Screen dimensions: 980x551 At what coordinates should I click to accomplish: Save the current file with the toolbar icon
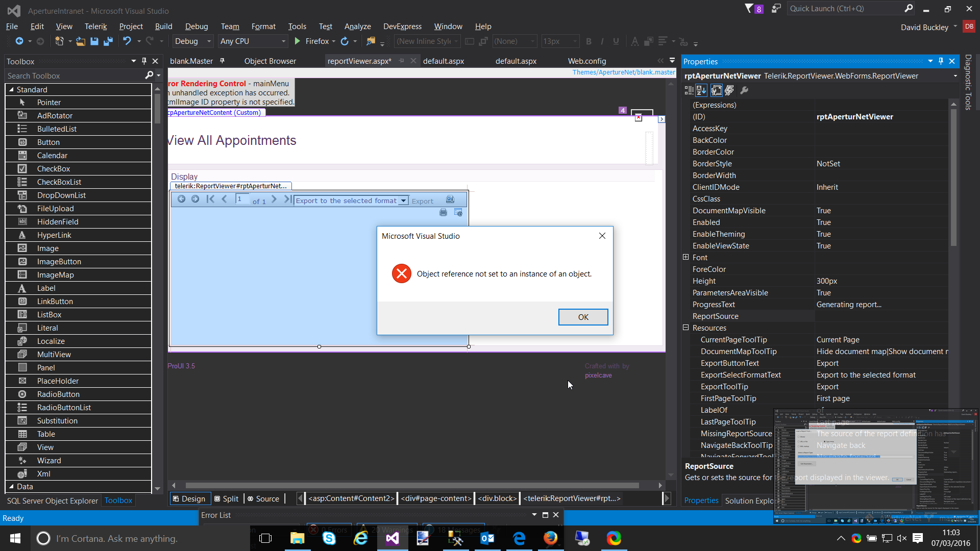click(x=94, y=41)
